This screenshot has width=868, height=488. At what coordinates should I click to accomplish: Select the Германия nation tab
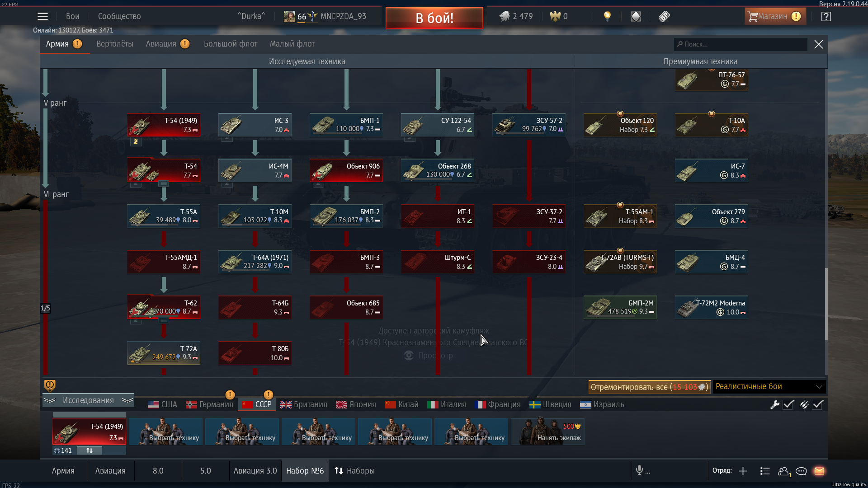[209, 404]
